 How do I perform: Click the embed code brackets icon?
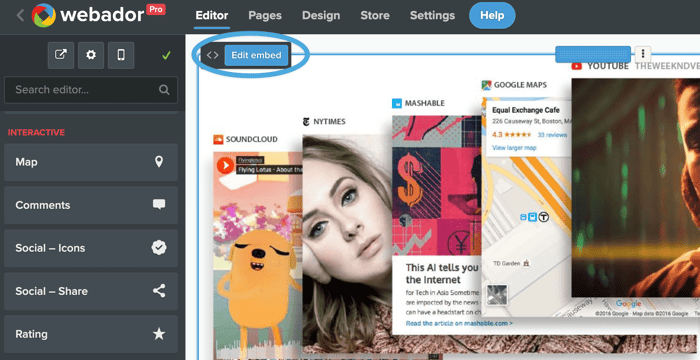(212, 55)
